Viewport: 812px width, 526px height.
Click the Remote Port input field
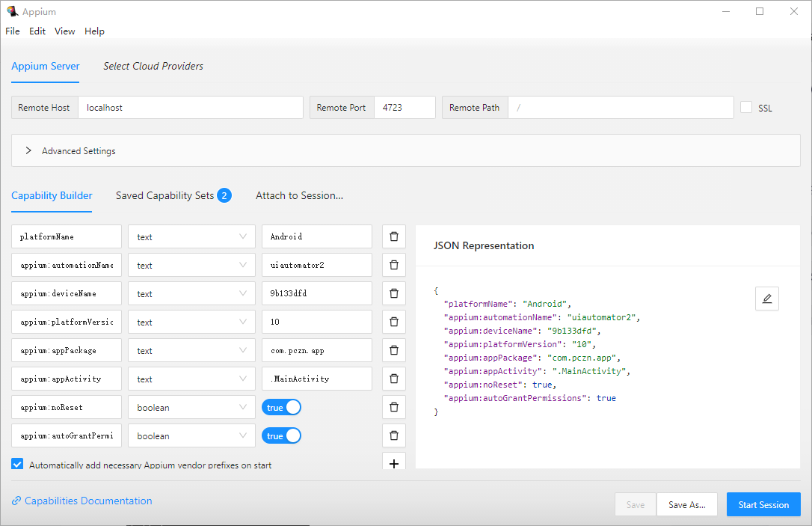405,107
